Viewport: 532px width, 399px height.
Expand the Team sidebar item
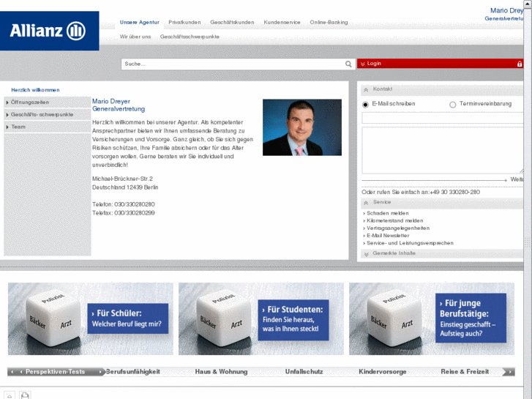[47, 127]
